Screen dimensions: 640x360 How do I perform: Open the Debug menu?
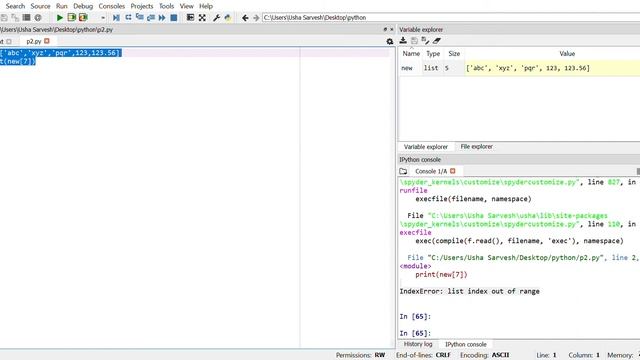(83, 6)
